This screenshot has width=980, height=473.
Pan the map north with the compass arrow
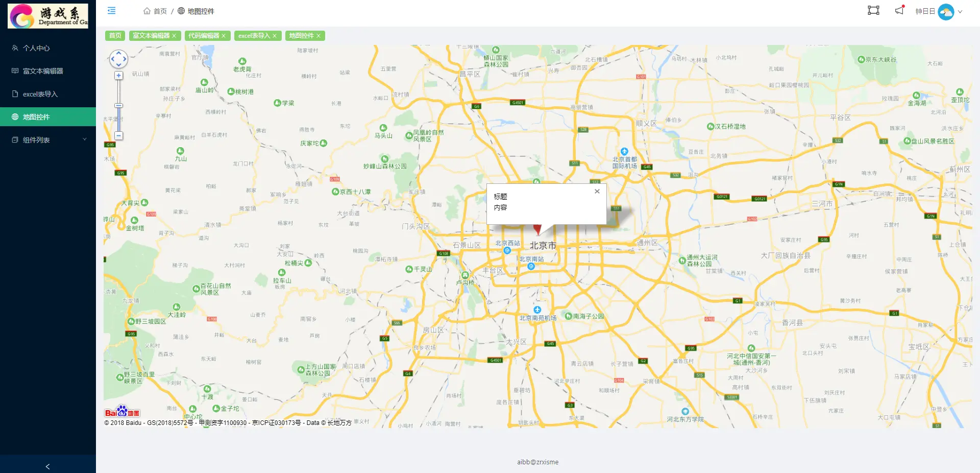click(x=118, y=53)
